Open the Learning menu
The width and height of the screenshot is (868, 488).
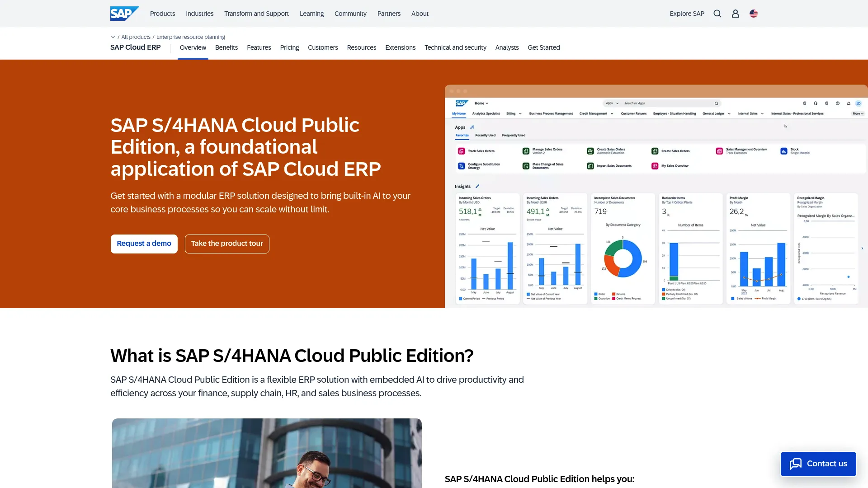point(311,14)
